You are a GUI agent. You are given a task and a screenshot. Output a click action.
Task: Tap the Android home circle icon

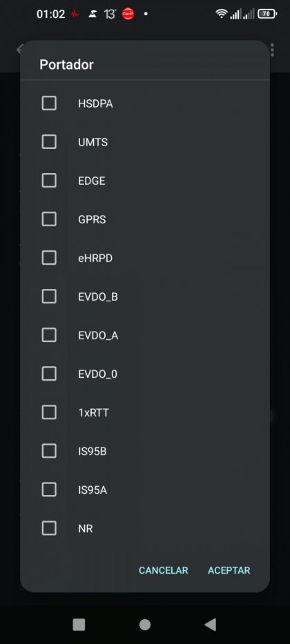[145, 625]
